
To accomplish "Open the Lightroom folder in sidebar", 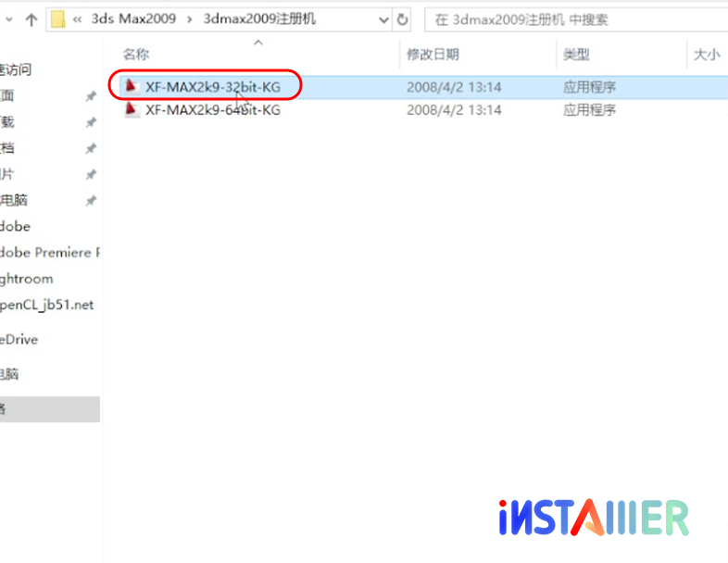I will pyautogui.click(x=27, y=279).
